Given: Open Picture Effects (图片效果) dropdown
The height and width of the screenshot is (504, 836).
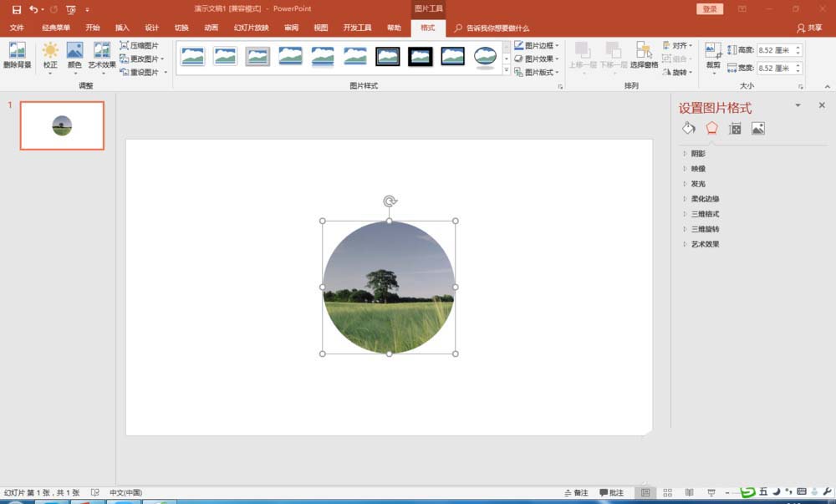Looking at the screenshot, I should [537, 59].
